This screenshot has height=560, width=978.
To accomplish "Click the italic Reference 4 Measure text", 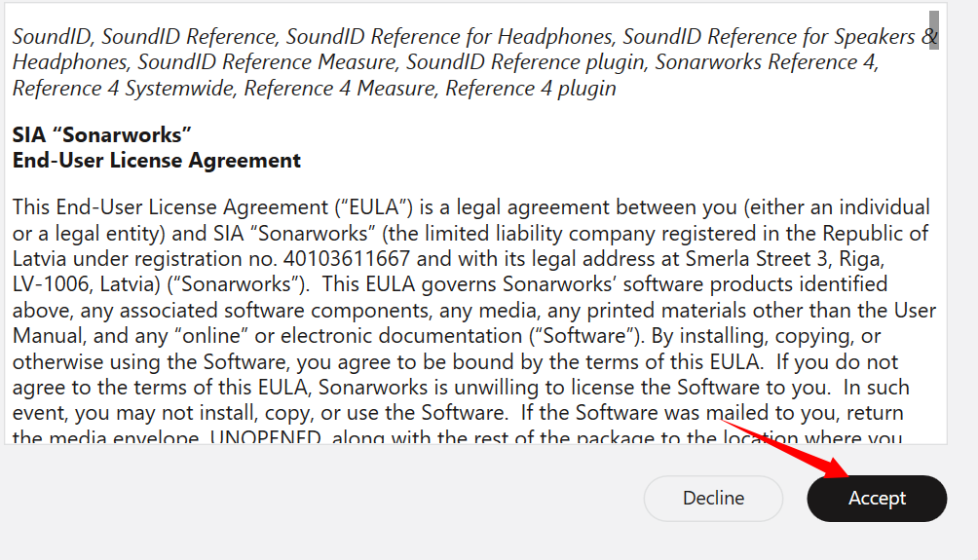I will click(344, 89).
